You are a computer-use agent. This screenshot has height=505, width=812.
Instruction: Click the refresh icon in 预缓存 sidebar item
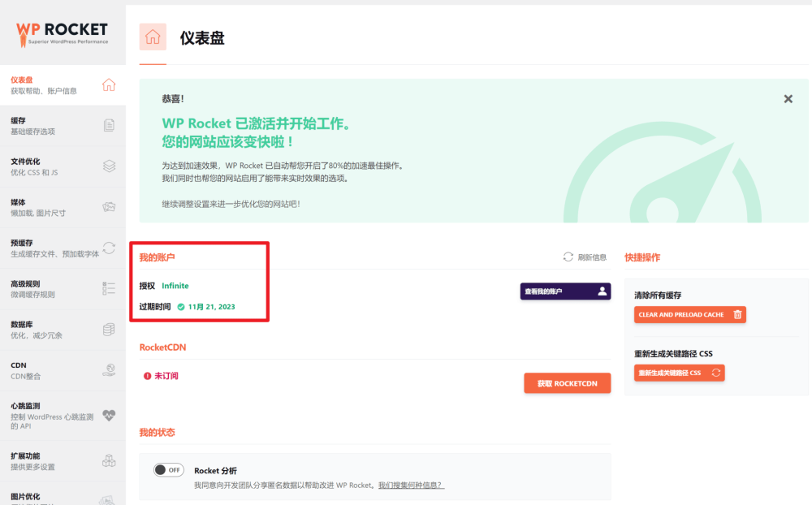[x=109, y=248]
